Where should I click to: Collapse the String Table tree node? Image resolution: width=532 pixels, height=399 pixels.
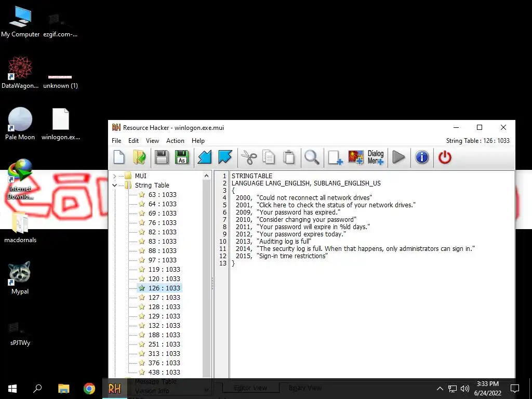click(115, 185)
